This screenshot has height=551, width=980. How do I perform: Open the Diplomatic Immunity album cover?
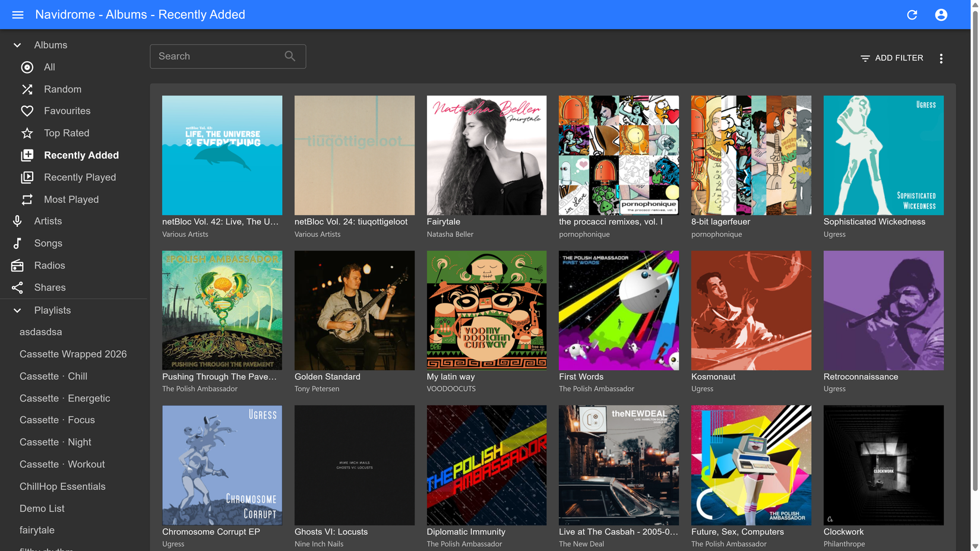point(486,465)
